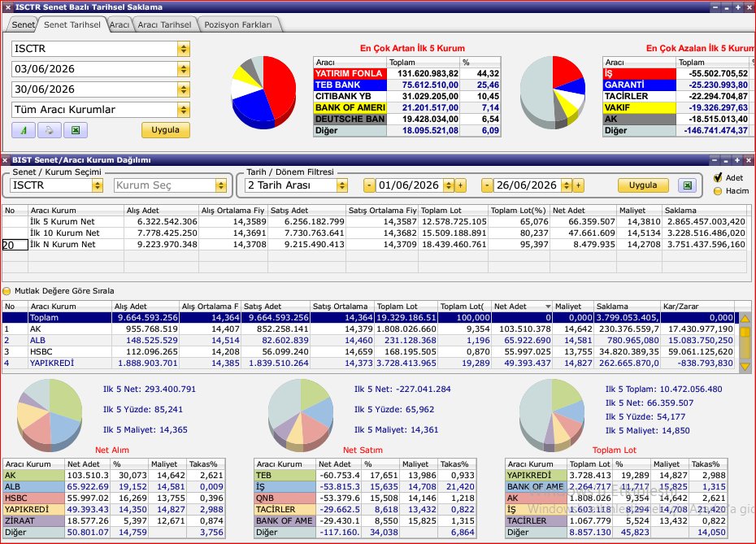756x544 pixels.
Task: Click the printer icon in the top panel
Action: [49, 130]
